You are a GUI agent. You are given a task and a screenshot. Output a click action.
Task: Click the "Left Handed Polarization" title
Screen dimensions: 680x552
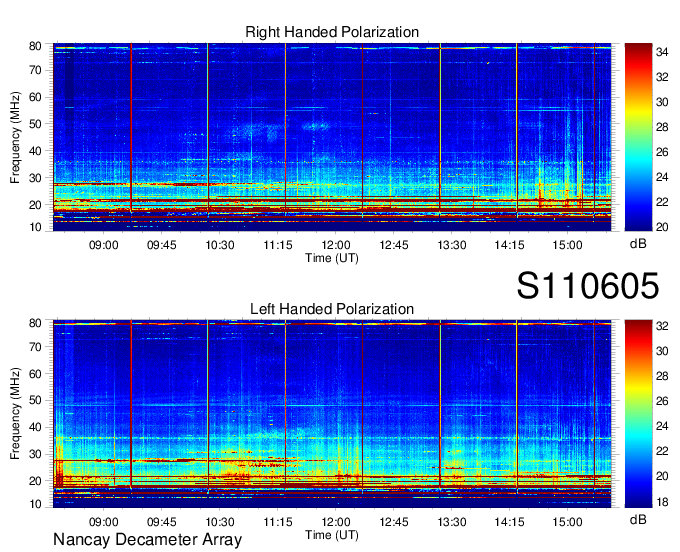click(x=332, y=309)
